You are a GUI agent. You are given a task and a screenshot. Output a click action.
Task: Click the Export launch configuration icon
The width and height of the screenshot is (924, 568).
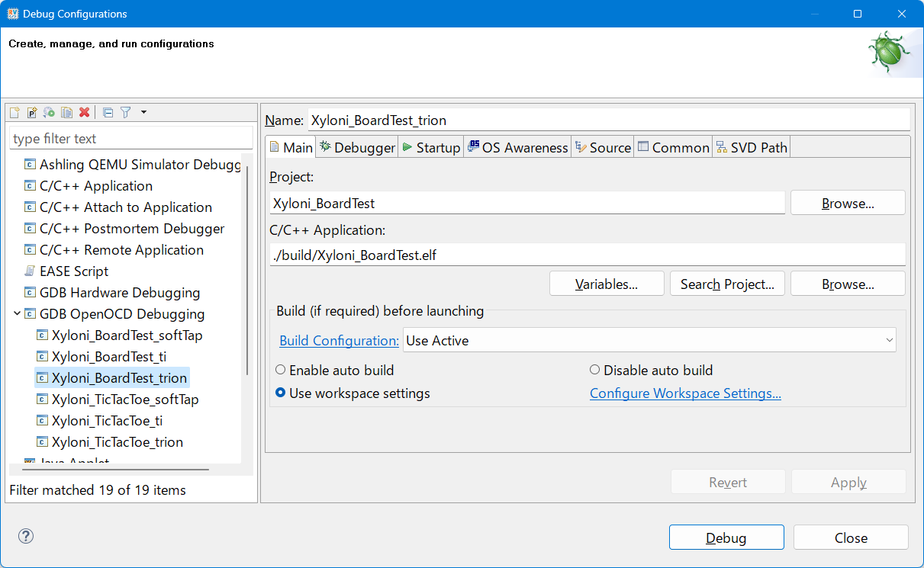pyautogui.click(x=49, y=113)
